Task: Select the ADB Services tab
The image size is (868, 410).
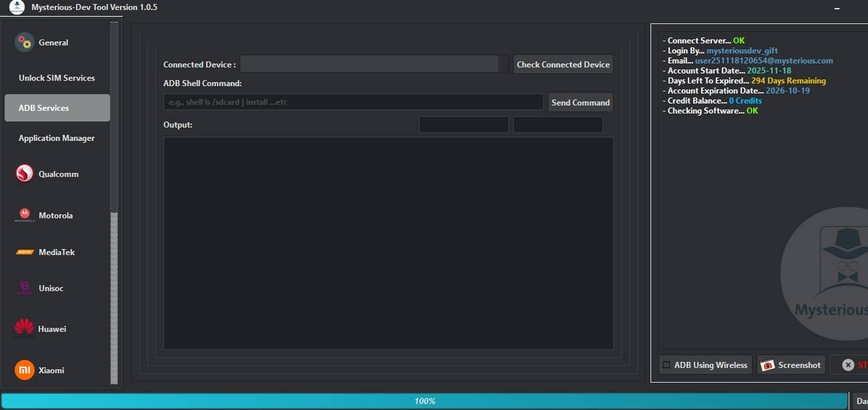Action: click(x=57, y=108)
